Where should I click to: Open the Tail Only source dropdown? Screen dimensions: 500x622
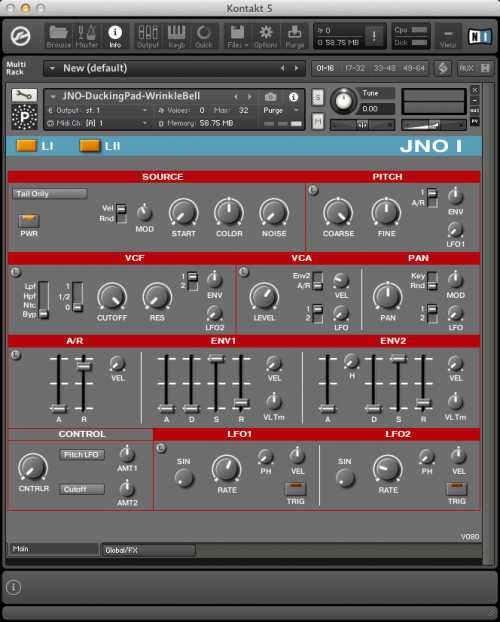click(x=50, y=194)
